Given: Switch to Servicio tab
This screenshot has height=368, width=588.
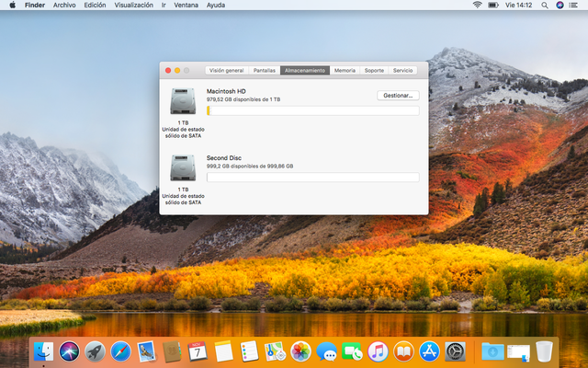Looking at the screenshot, I should (402, 70).
